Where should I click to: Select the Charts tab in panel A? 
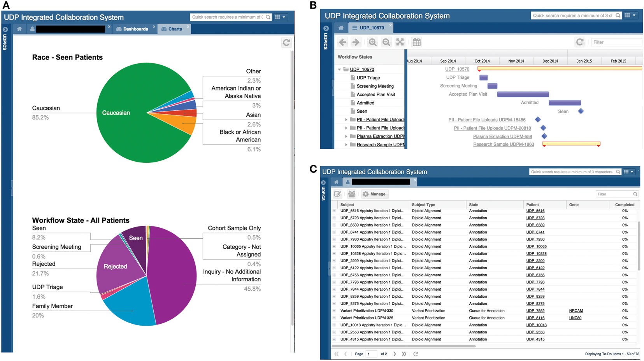click(172, 29)
